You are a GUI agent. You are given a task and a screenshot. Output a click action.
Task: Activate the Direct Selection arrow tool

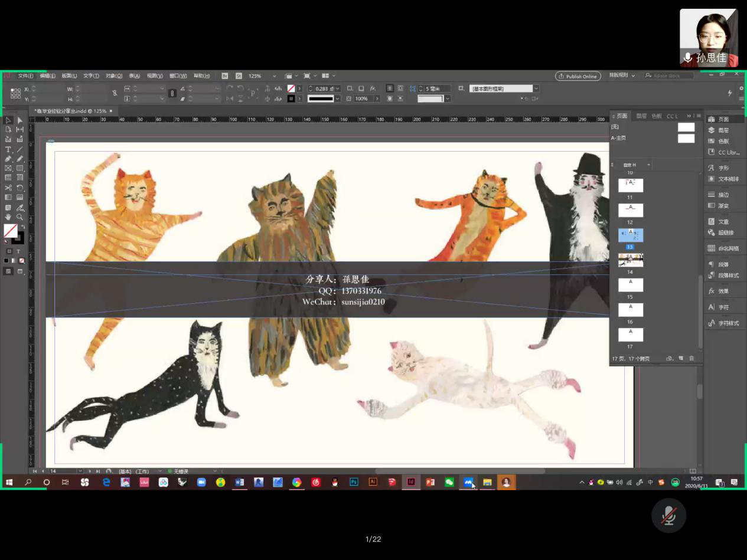coord(20,120)
